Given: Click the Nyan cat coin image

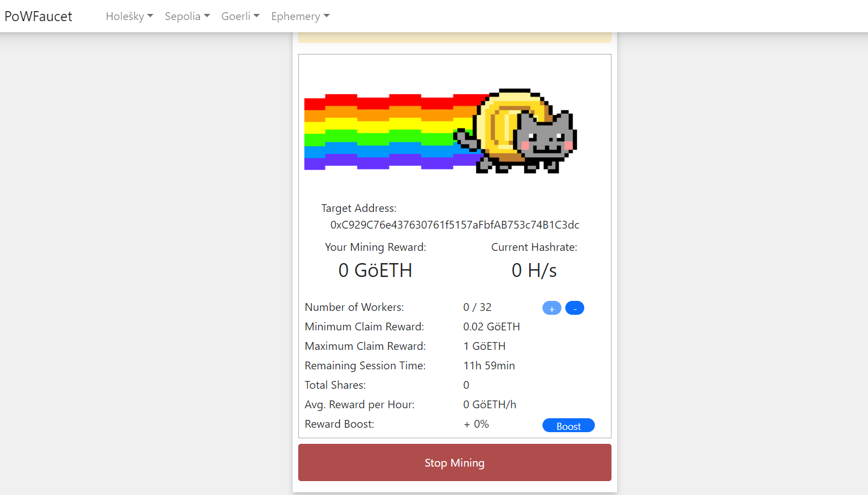Looking at the screenshot, I should [x=441, y=131].
